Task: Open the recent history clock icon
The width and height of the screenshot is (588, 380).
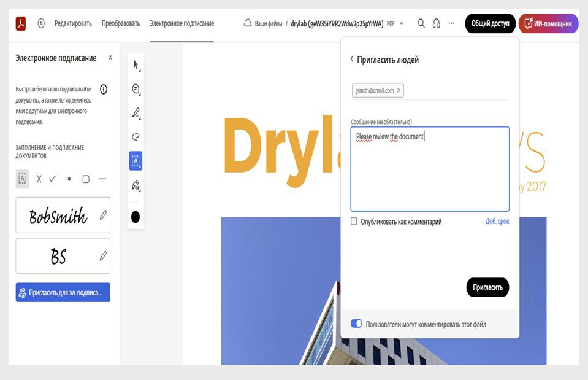Action: [x=41, y=23]
